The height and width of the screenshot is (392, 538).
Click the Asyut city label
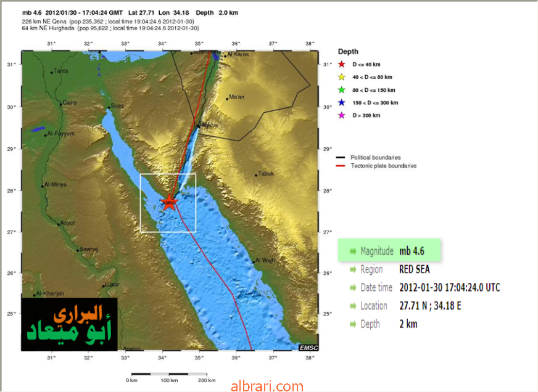(x=68, y=223)
